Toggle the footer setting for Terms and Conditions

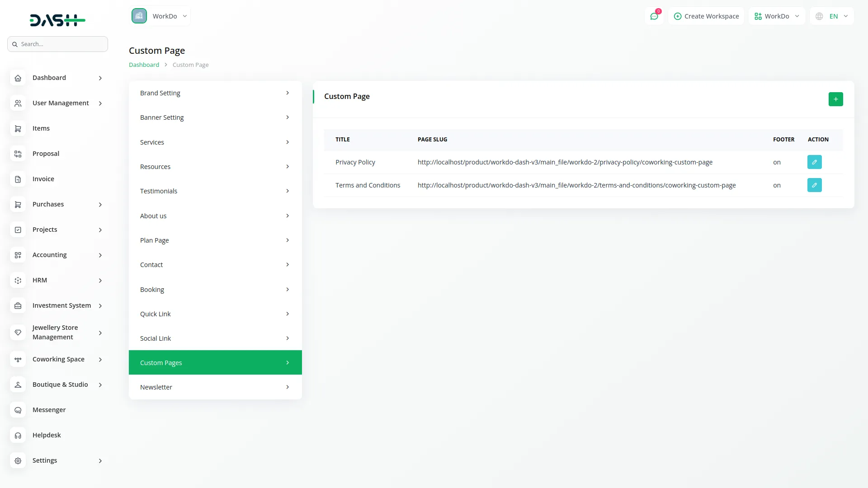[777, 185]
